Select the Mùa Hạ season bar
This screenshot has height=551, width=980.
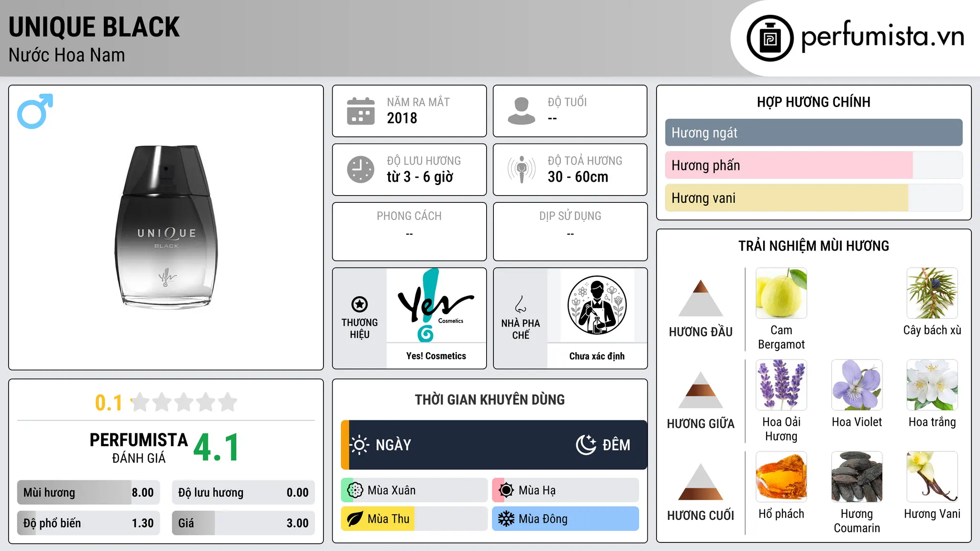point(566,490)
